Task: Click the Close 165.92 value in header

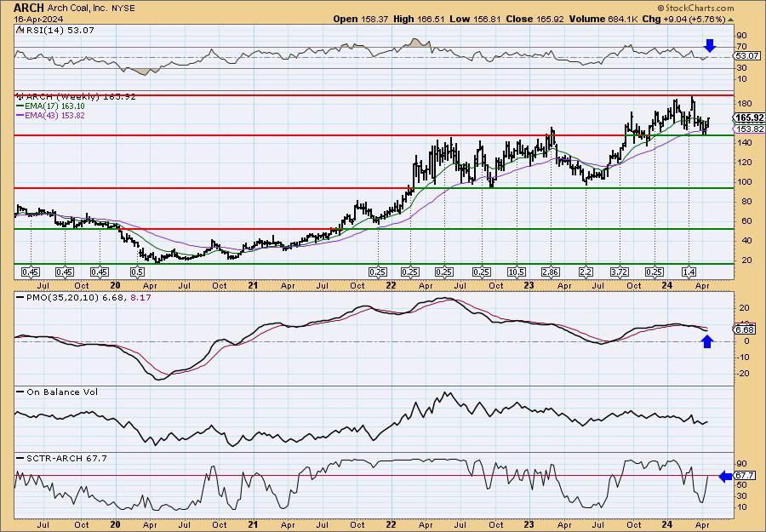Action: tap(535, 19)
